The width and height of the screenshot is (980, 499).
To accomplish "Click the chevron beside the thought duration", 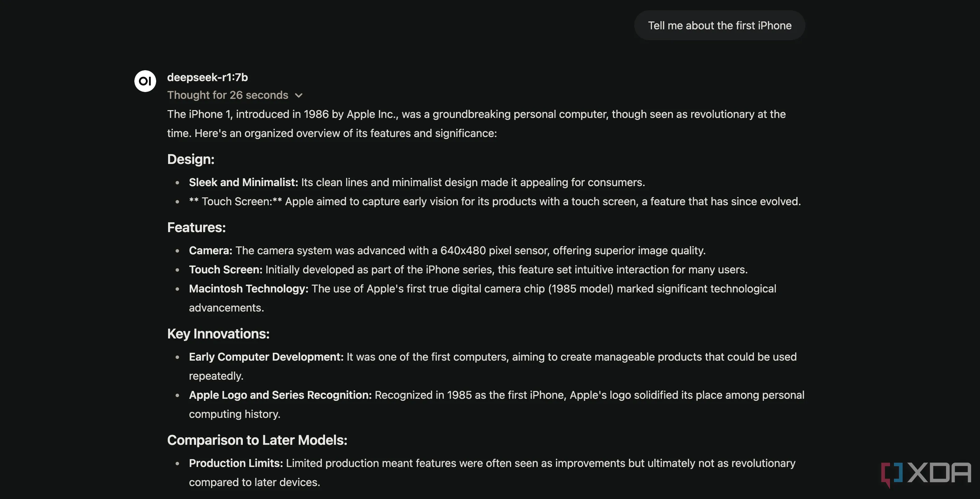I will click(x=299, y=95).
